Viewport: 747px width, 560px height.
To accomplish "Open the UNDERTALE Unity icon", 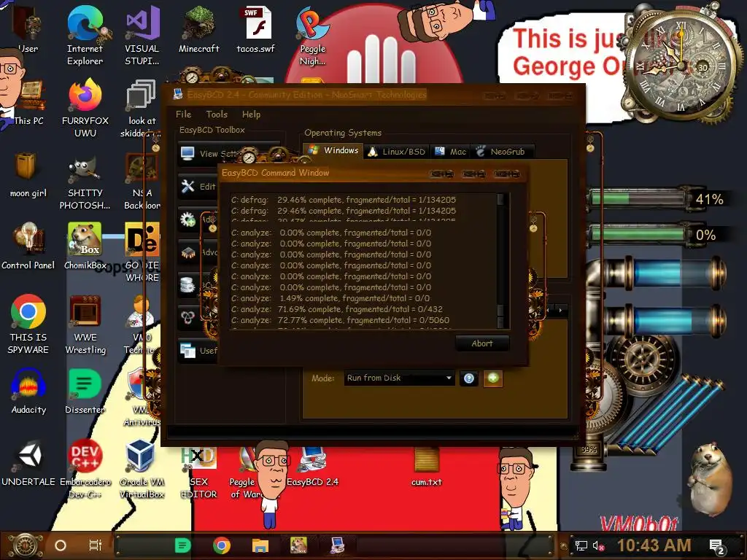I will (x=28, y=463).
